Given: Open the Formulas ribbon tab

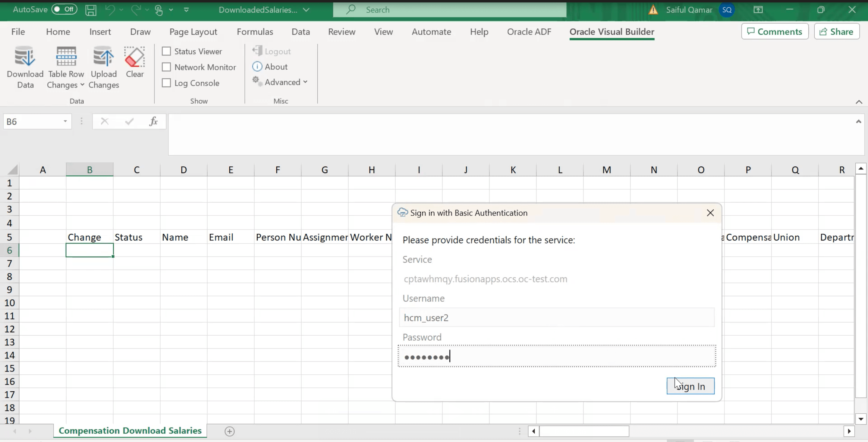Looking at the screenshot, I should 255,32.
